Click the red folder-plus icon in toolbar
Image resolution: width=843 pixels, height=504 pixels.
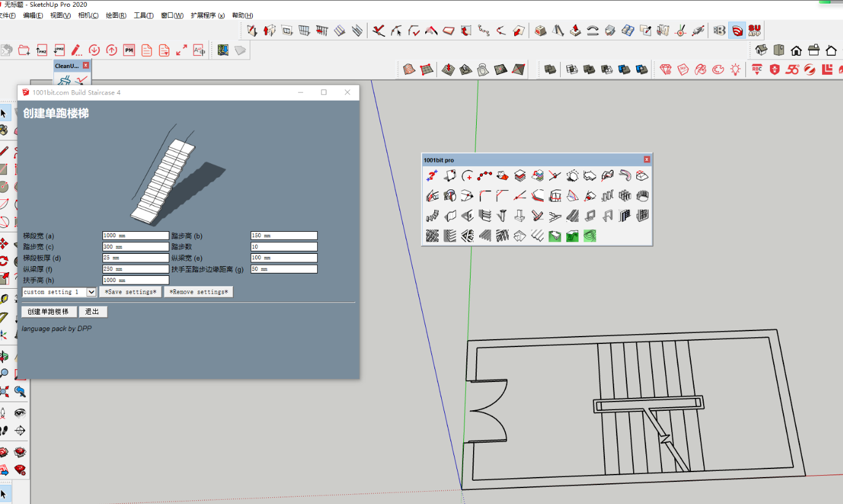(x=24, y=50)
